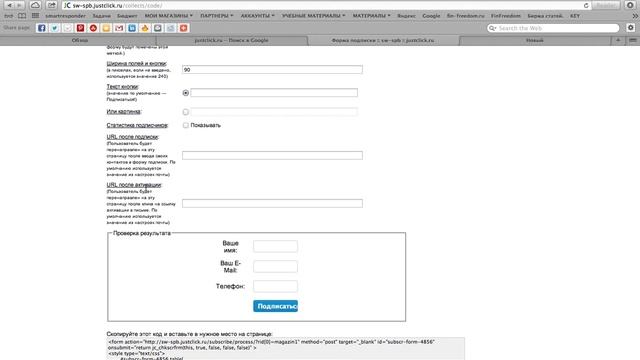Click the red plus share icon

pos(184,28)
